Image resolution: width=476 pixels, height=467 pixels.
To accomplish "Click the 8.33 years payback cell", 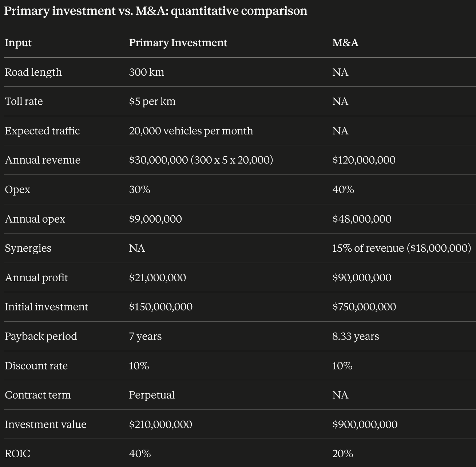I will click(x=356, y=336).
